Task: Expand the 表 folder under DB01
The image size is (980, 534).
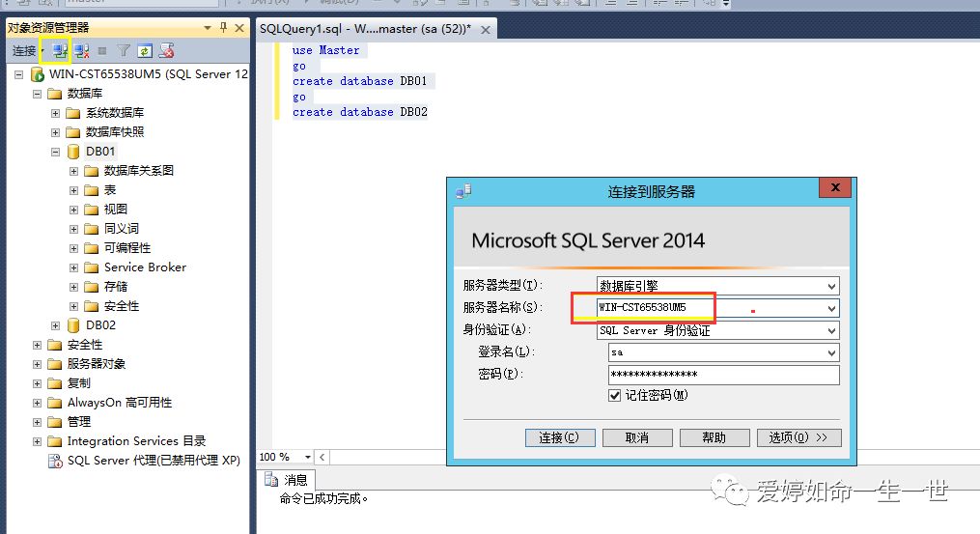Action: click(x=73, y=191)
